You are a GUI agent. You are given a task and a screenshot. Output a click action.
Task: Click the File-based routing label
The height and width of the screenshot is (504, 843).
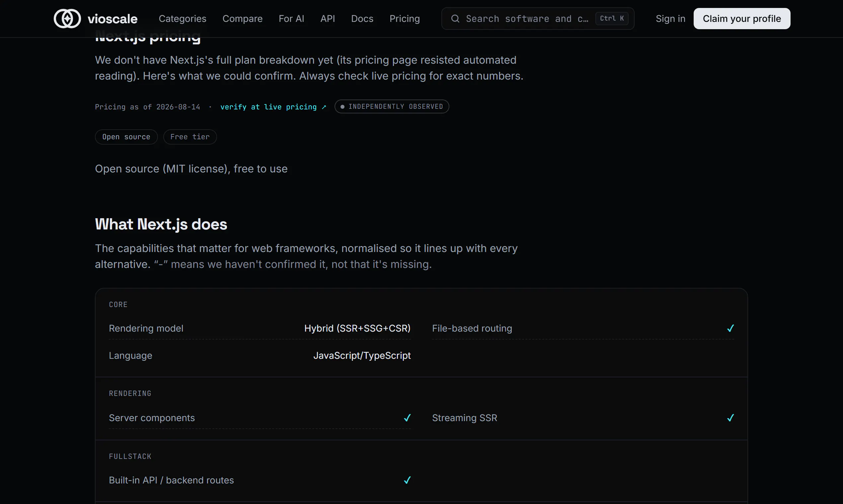(x=472, y=328)
